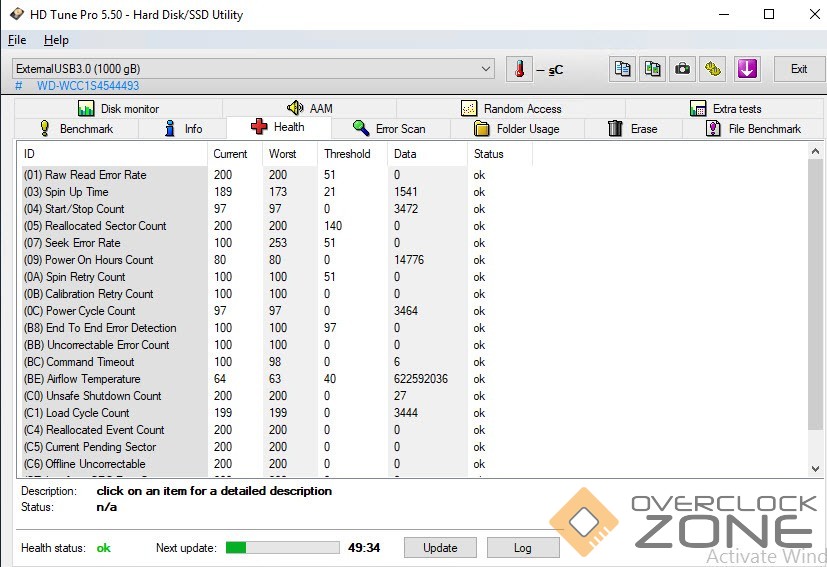827x567 pixels.
Task: Click the Worst column header
Action: [x=290, y=154]
